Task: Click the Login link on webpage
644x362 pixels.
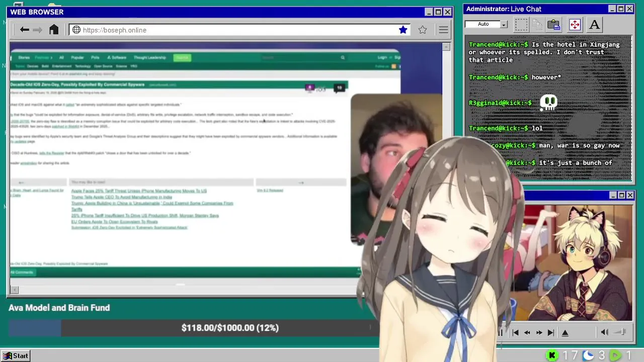Action: (382, 58)
